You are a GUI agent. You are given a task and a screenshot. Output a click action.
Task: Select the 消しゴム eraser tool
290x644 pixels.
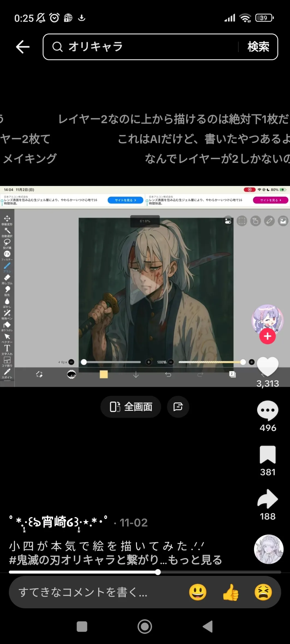7,279
